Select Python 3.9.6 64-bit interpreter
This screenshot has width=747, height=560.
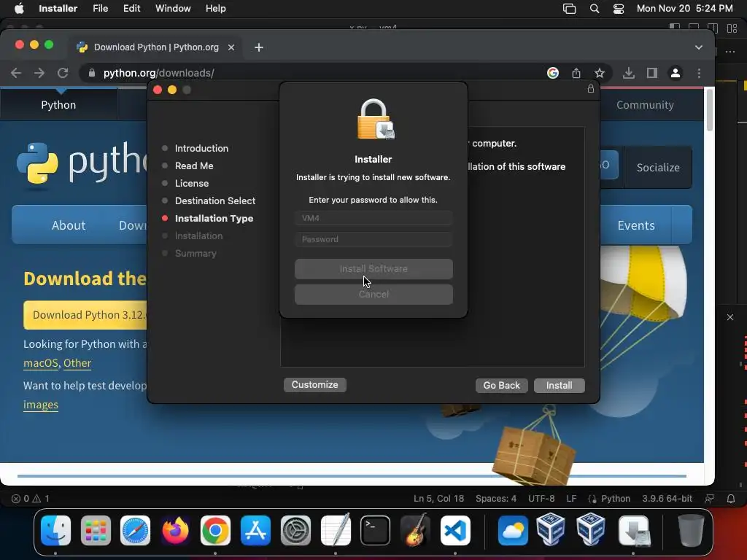[667, 499]
